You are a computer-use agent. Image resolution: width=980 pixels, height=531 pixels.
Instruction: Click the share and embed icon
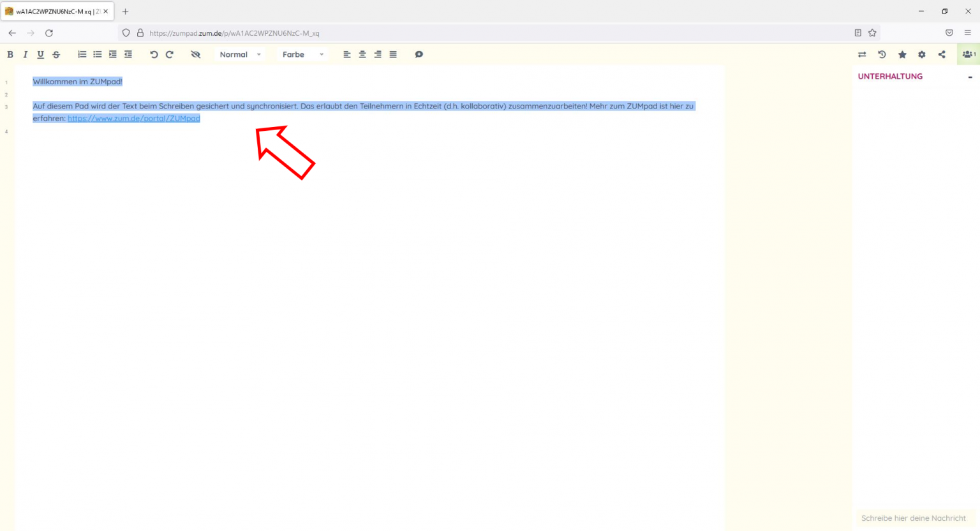point(942,55)
